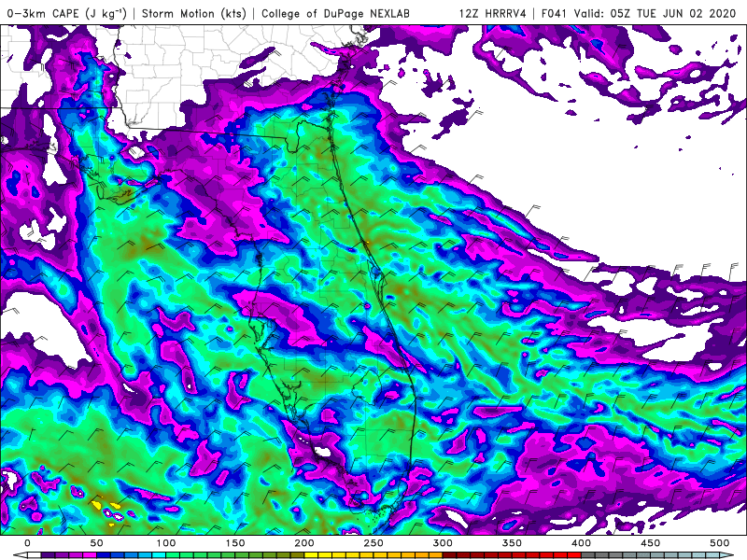Image resolution: width=747 pixels, height=560 pixels.
Task: Click the colorbar label '200'
Action: click(x=304, y=543)
